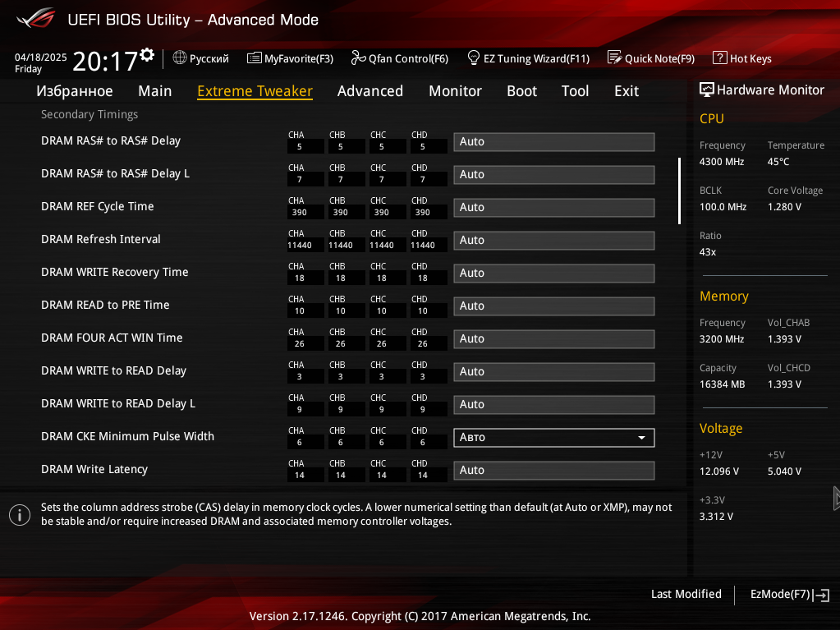Viewport: 840px width, 630px height.
Task: Click the ROG logo
Action: (x=36, y=19)
